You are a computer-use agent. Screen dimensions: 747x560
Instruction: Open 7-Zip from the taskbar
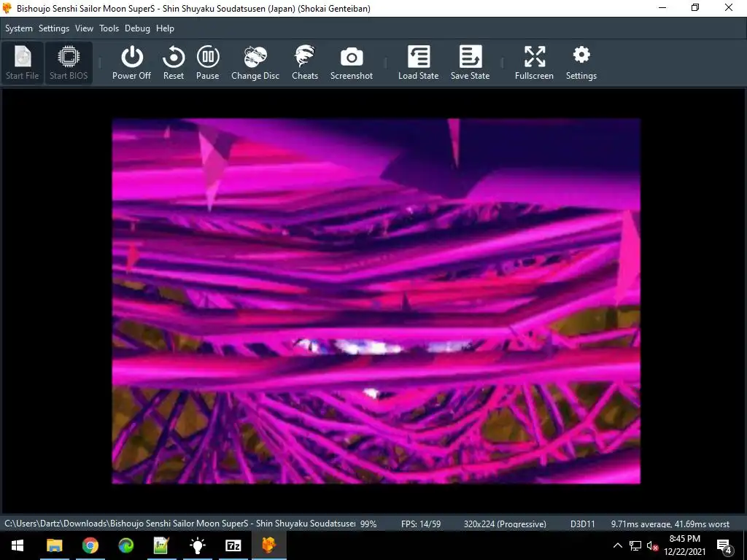[233, 545]
